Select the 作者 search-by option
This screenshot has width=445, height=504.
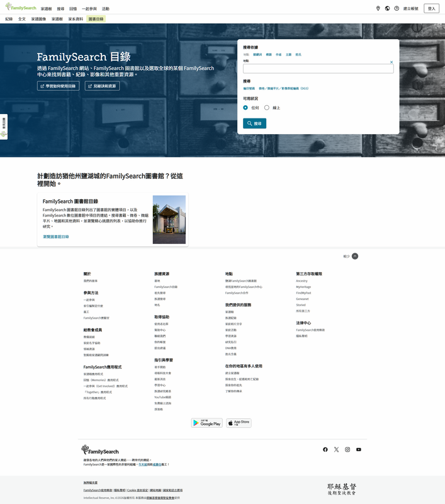click(279, 55)
